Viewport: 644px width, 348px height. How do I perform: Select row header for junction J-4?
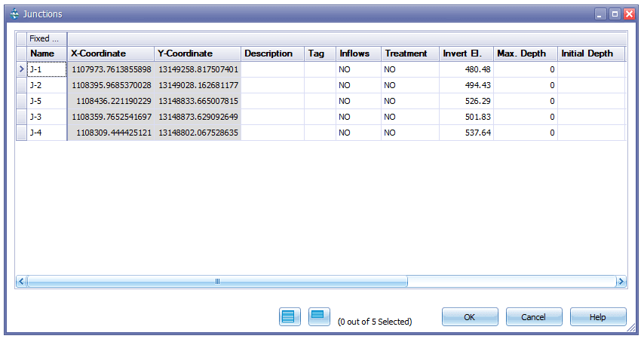[21, 133]
